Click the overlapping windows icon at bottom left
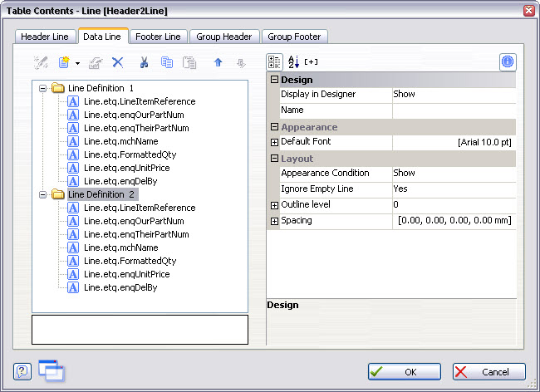540x392 pixels. point(52,370)
